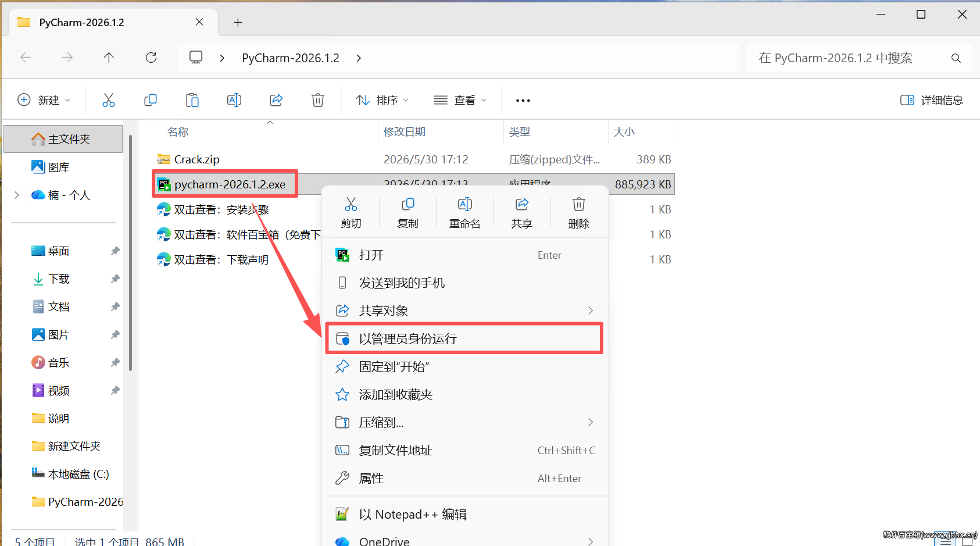Unpin 图片 using its pin icon
Image resolution: width=980 pixels, height=546 pixels.
115,335
